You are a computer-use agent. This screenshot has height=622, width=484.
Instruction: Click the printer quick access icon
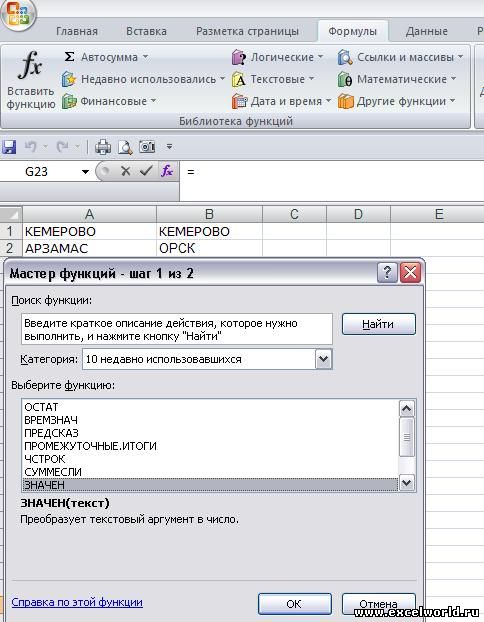click(103, 147)
